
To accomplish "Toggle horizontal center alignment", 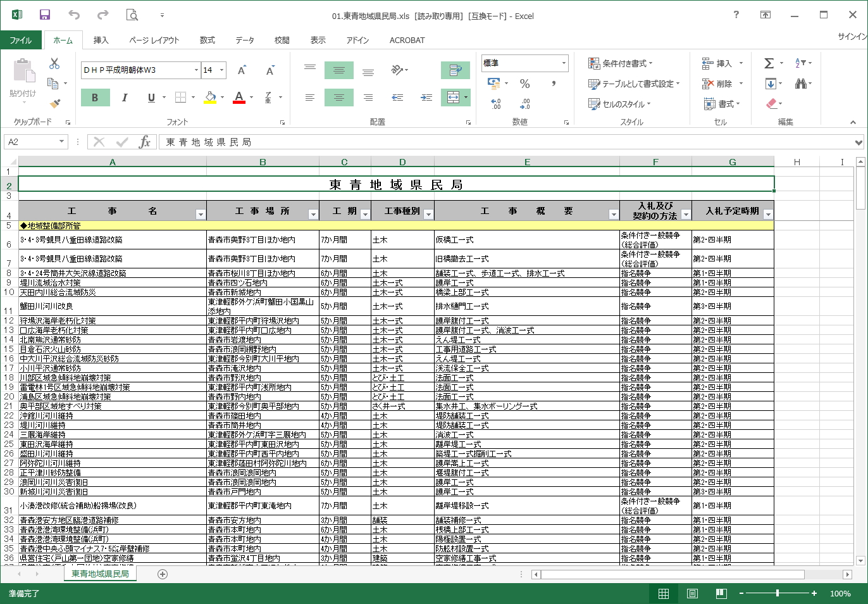I will (339, 98).
